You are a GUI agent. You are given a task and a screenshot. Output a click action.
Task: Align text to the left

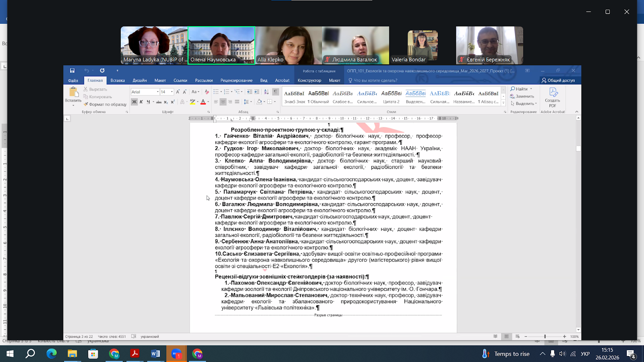216,102
